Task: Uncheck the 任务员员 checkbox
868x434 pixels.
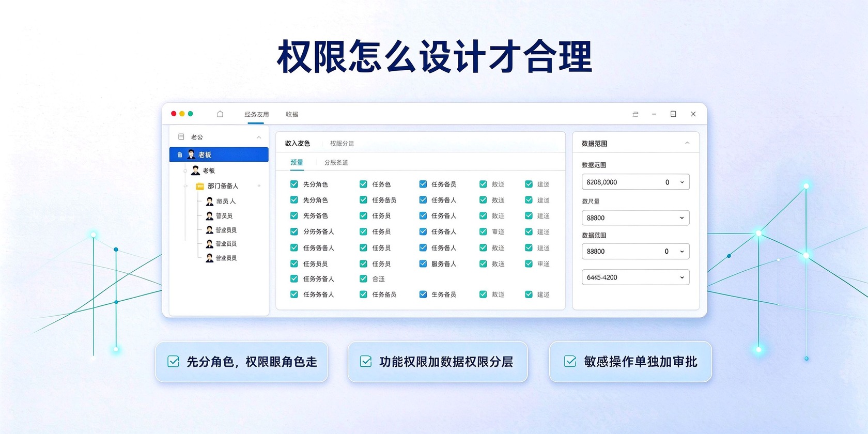Action: pos(294,263)
